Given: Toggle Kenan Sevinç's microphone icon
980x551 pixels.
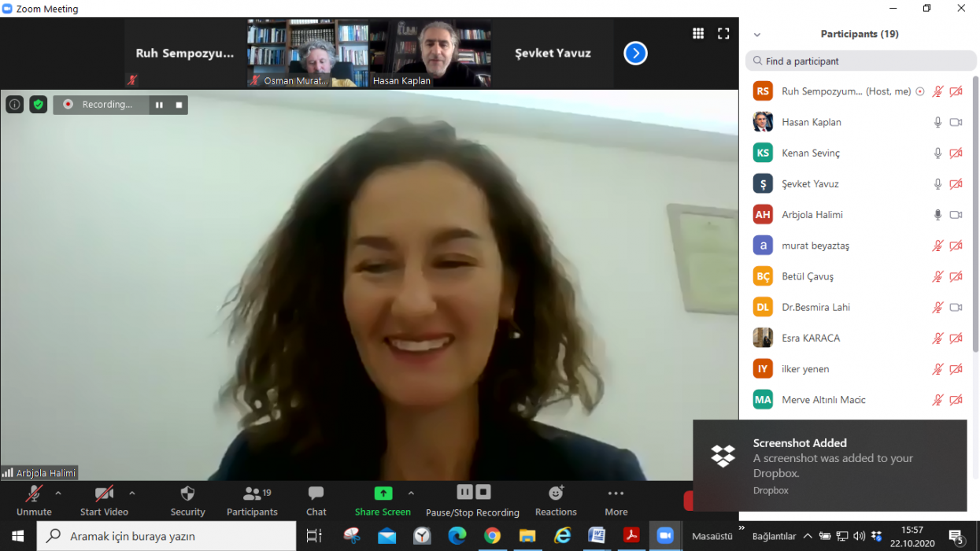Looking at the screenshot, I should (937, 153).
